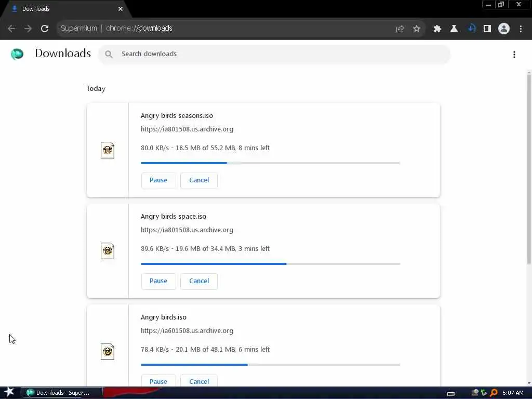The height and width of the screenshot is (399, 532).
Task: Click progress bar of Angry birds seasons.iso
Action: [271, 163]
